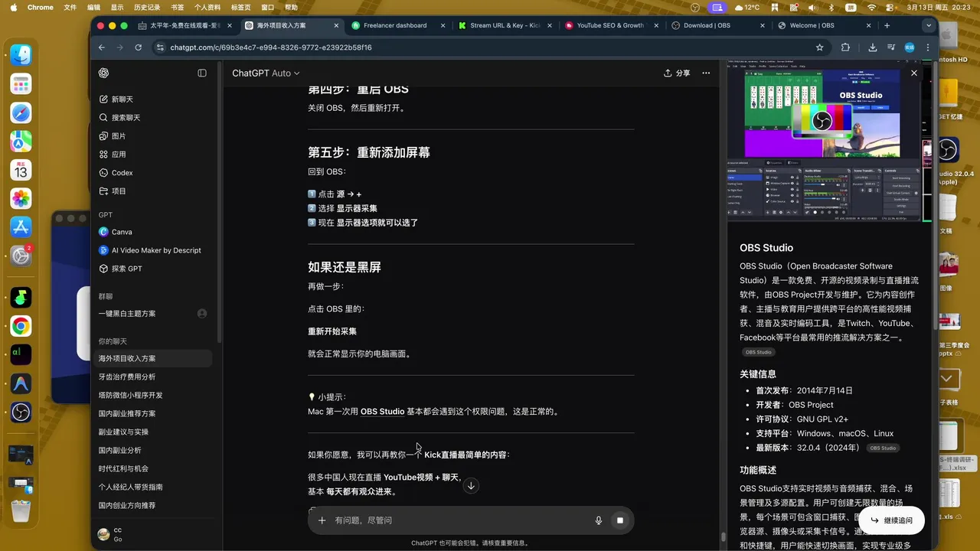Click the group avatar beside 一键黑白主题方案

pyautogui.click(x=202, y=314)
